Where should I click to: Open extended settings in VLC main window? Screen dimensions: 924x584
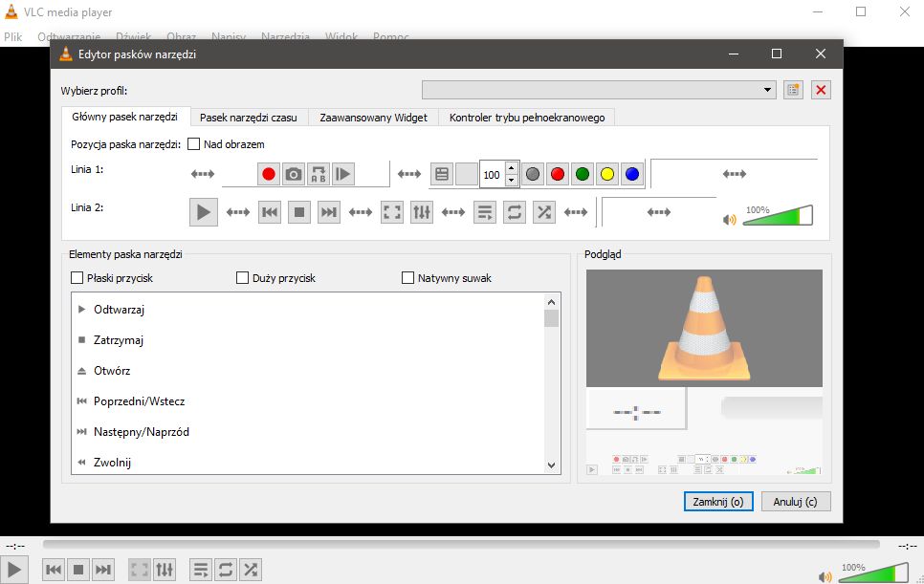point(165,570)
